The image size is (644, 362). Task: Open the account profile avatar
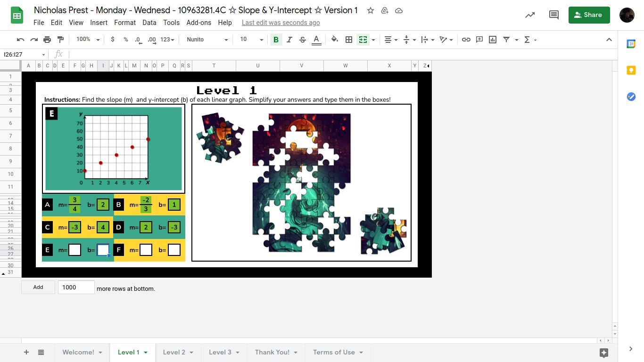[627, 15]
